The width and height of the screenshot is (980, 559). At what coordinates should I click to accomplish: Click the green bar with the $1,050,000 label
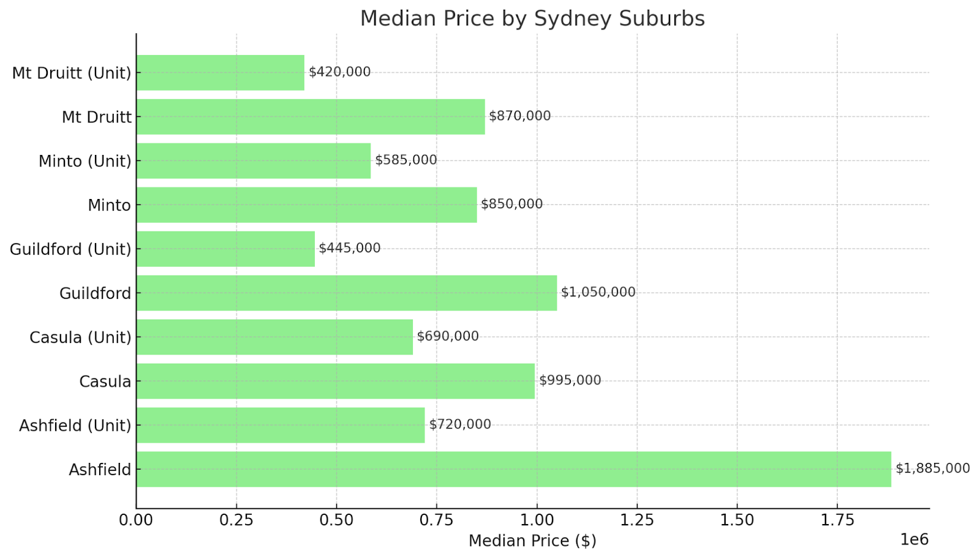347,293
